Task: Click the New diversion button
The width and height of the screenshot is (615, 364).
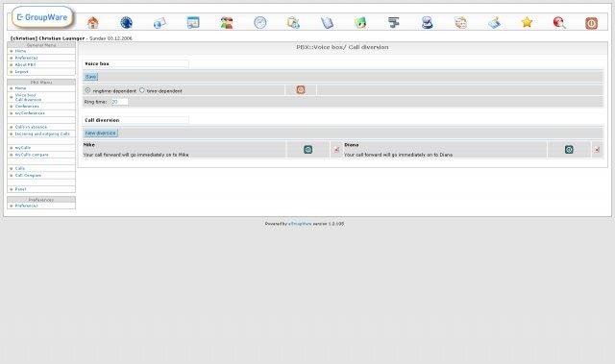Action: point(100,133)
